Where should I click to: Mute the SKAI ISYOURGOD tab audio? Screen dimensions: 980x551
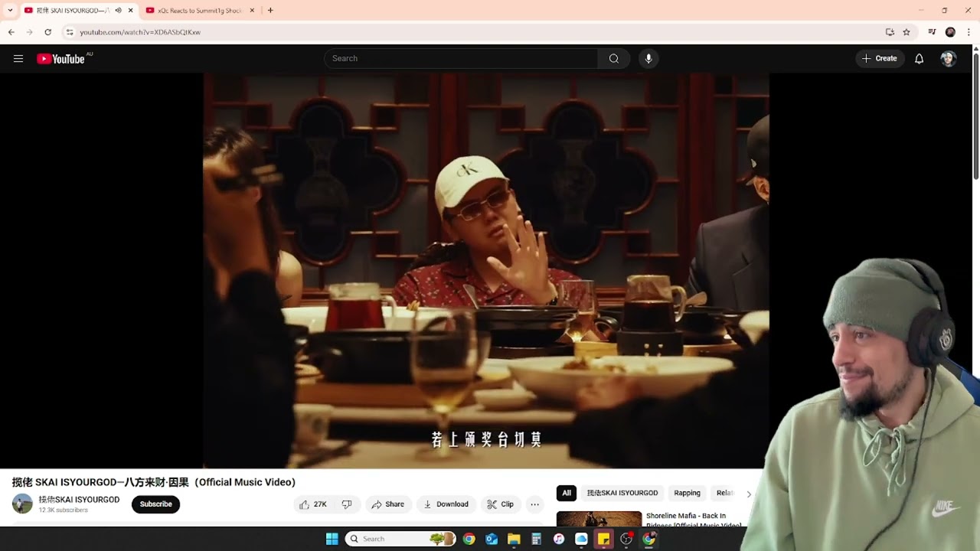click(x=118, y=10)
